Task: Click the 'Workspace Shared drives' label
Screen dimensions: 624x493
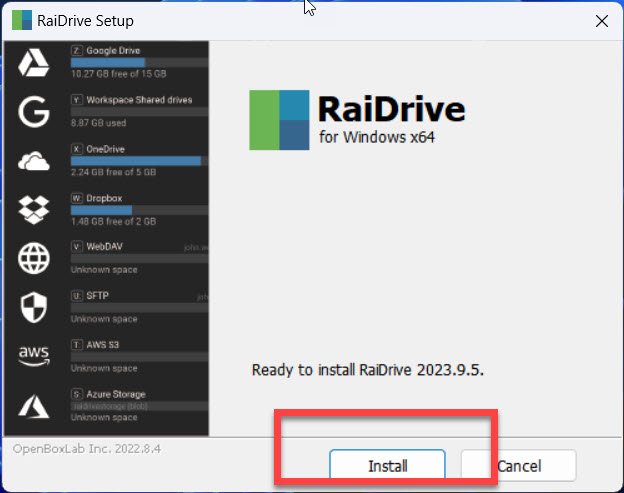Action: coord(139,100)
